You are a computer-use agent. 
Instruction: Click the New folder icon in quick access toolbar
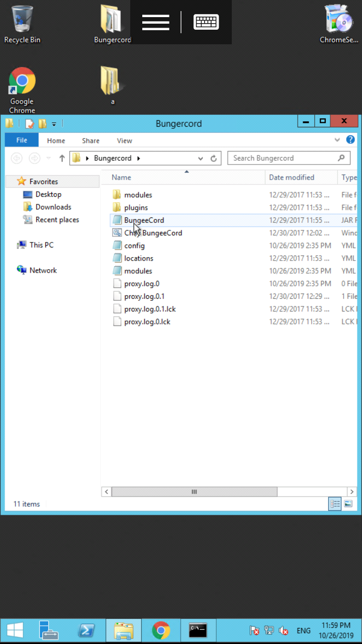[x=42, y=123]
